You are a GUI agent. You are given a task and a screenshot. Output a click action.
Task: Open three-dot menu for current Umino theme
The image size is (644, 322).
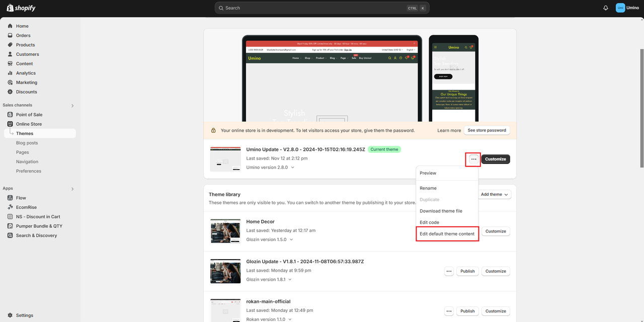[x=473, y=159]
